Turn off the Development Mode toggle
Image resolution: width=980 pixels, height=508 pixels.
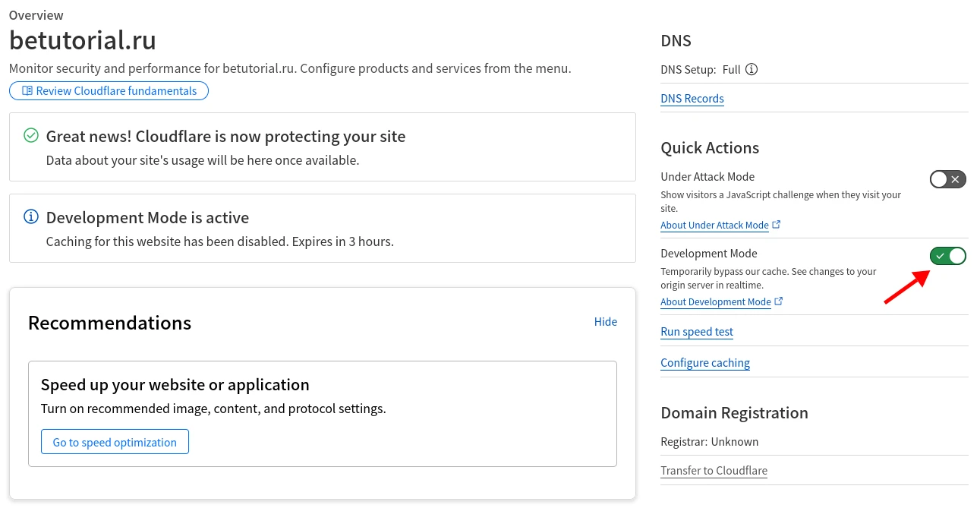point(947,256)
